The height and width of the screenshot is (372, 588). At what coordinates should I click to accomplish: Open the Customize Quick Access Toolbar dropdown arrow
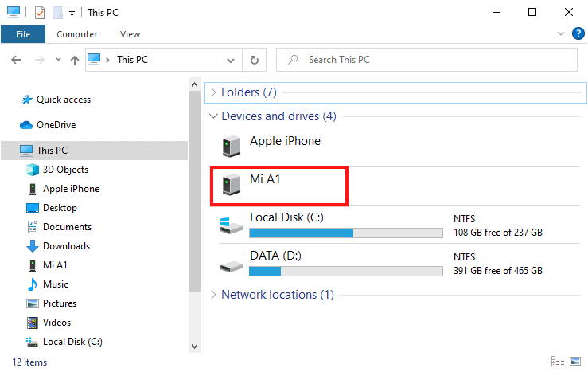click(x=72, y=14)
